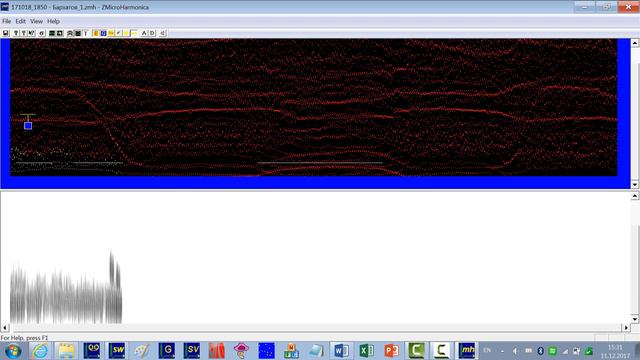Open Internet Explorer from taskbar
Image resolution: width=640 pixels, height=360 pixels.
tap(40, 351)
